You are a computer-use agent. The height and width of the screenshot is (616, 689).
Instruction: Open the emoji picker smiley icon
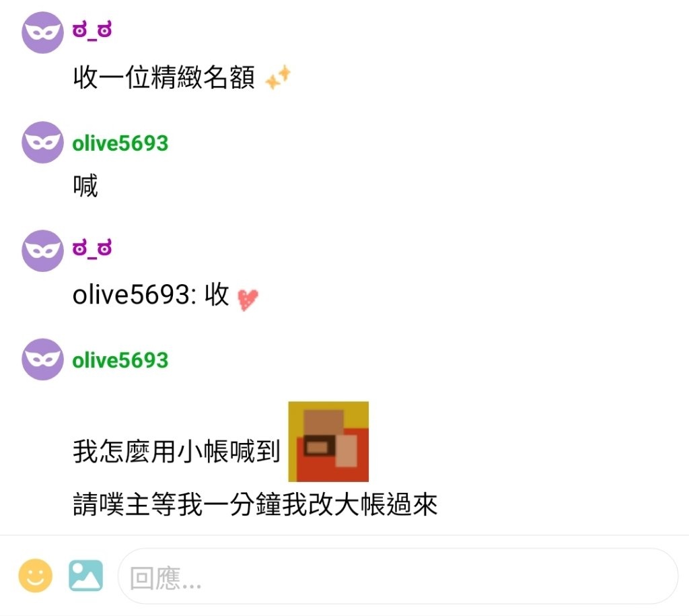tap(35, 576)
